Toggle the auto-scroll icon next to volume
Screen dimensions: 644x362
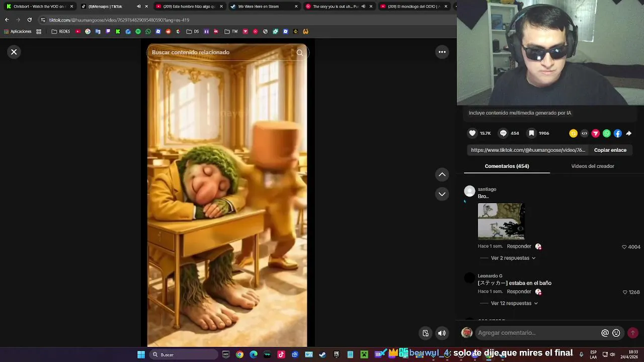click(426, 333)
